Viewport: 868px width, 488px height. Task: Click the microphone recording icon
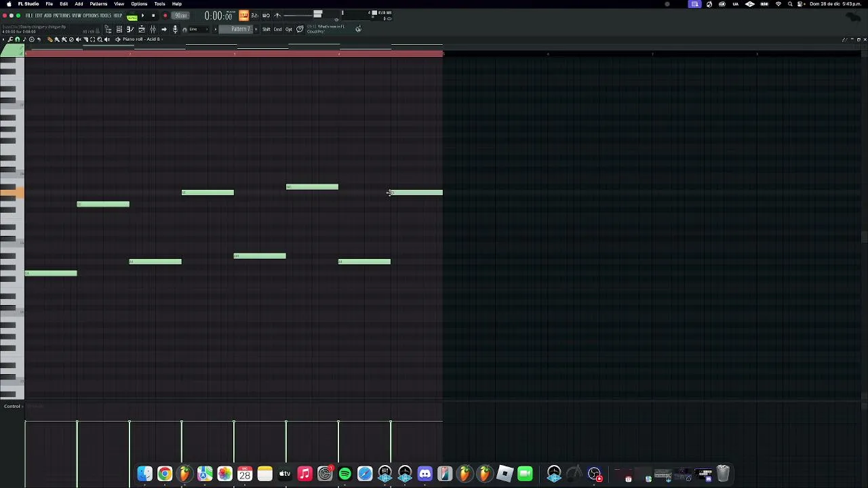pyautogui.click(x=175, y=29)
